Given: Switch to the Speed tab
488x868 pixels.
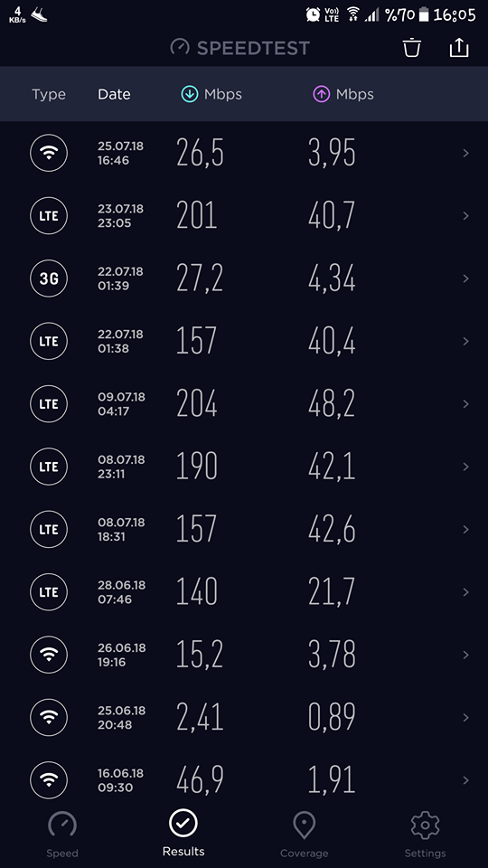Looking at the screenshot, I should click(x=62, y=835).
